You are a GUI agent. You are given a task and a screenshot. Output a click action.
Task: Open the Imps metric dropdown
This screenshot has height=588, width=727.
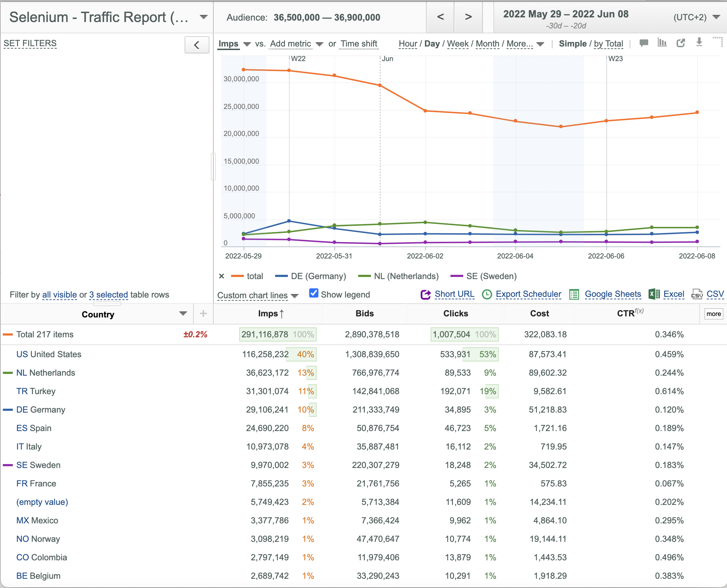tap(235, 44)
